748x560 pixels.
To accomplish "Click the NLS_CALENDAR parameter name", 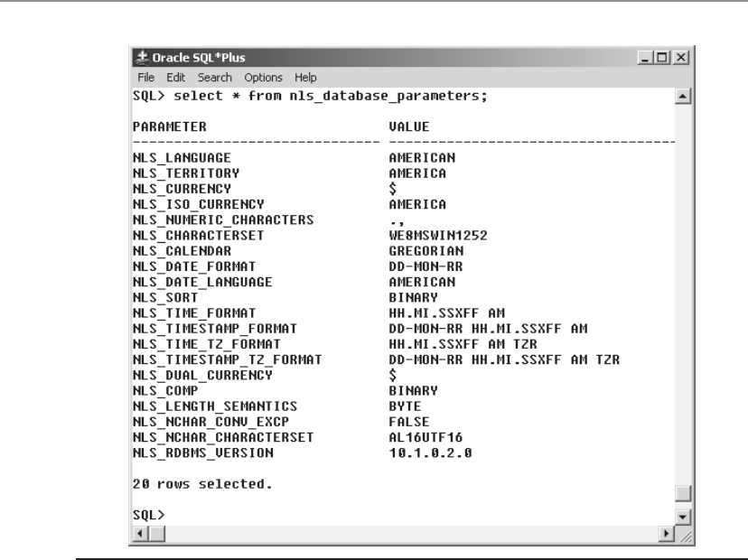I will [x=182, y=251].
